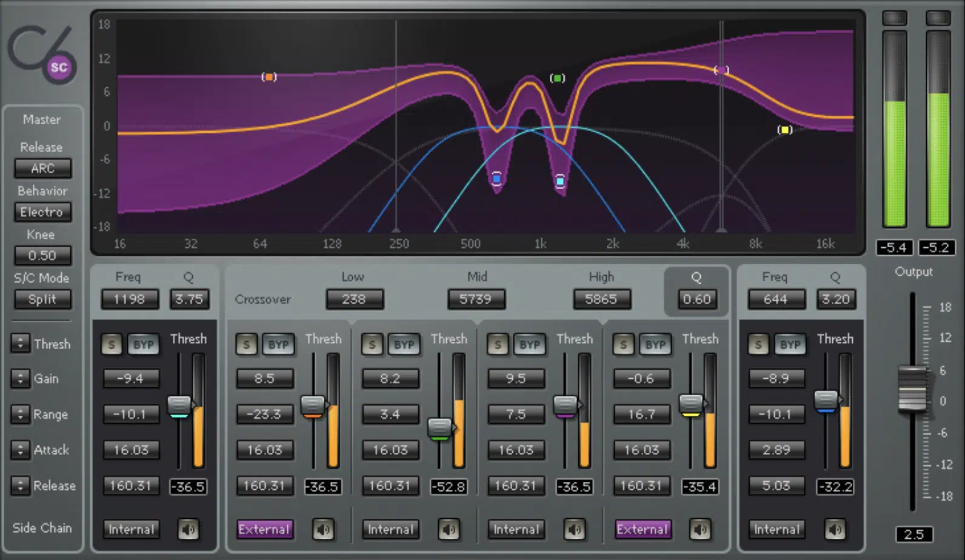Click the Output value field 2.5

click(914, 535)
